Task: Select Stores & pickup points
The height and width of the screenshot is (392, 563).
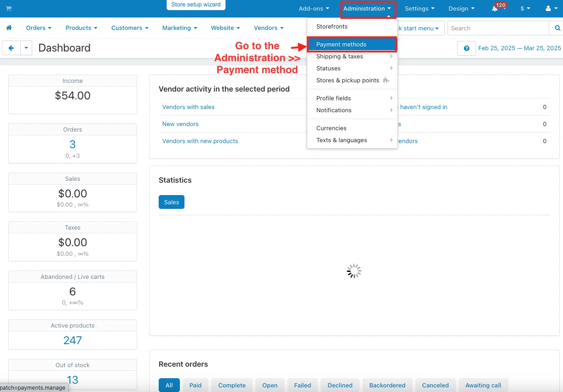Action: [352, 81]
